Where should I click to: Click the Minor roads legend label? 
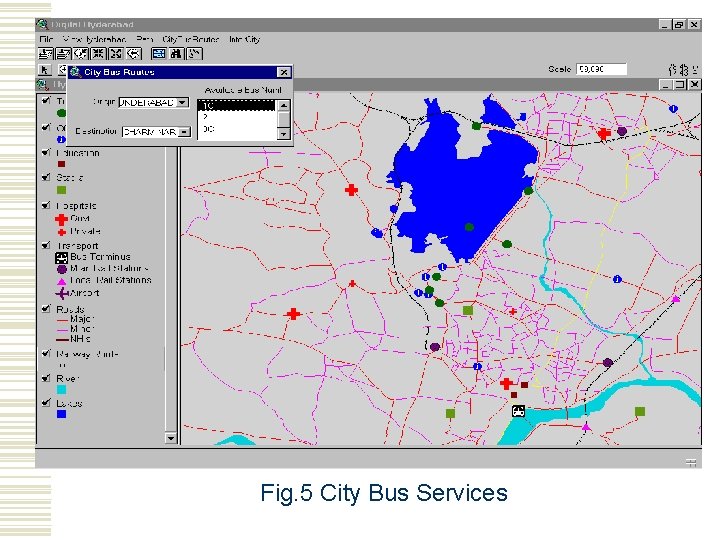(82, 329)
